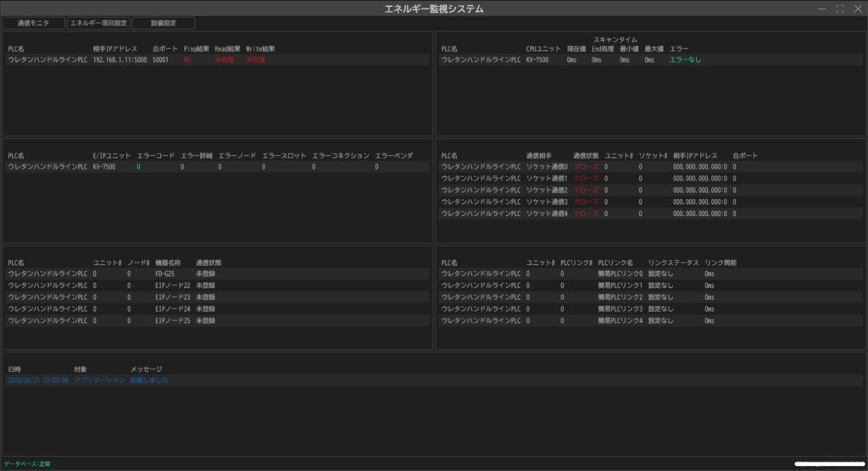Click the メッセージ column header
Image resolution: width=868 pixels, height=471 pixels.
click(146, 369)
